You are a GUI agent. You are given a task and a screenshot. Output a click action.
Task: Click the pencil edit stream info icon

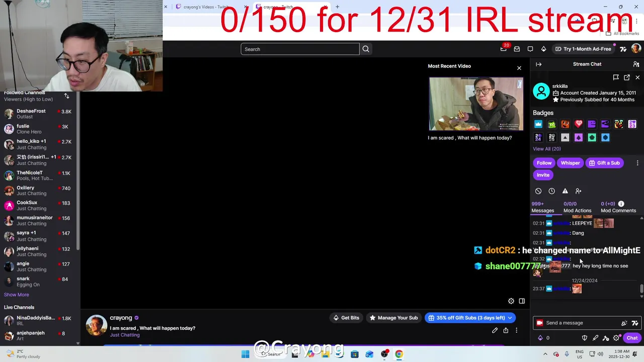click(x=495, y=330)
